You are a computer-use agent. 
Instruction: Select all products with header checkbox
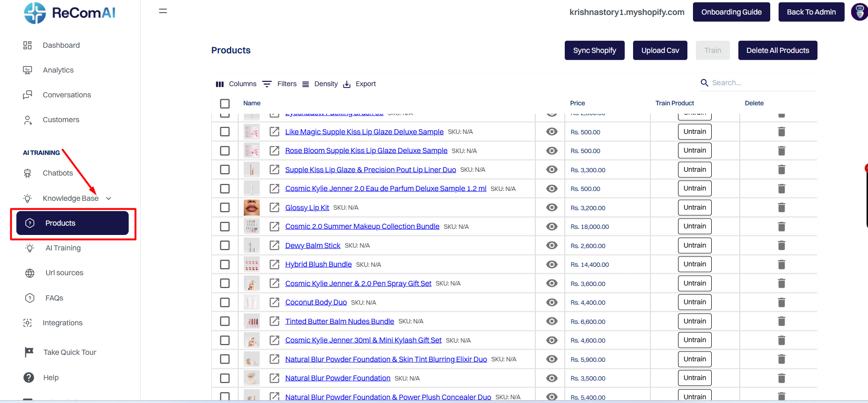(x=225, y=103)
